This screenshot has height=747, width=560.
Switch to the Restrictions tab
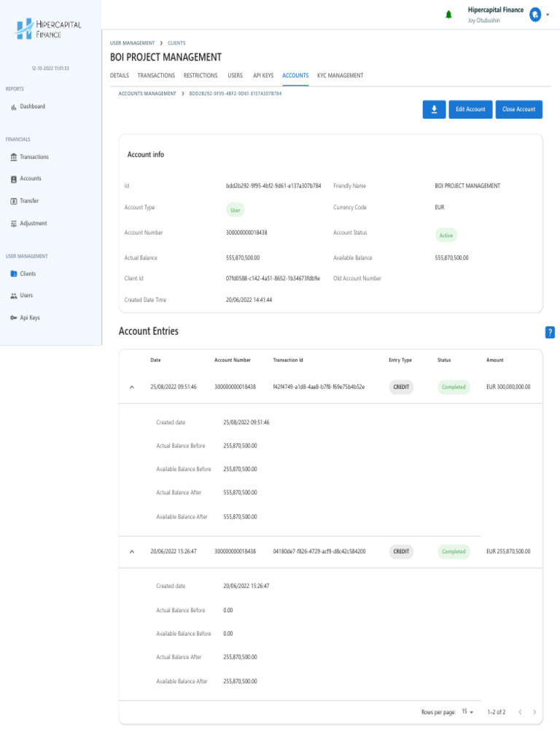tap(201, 75)
